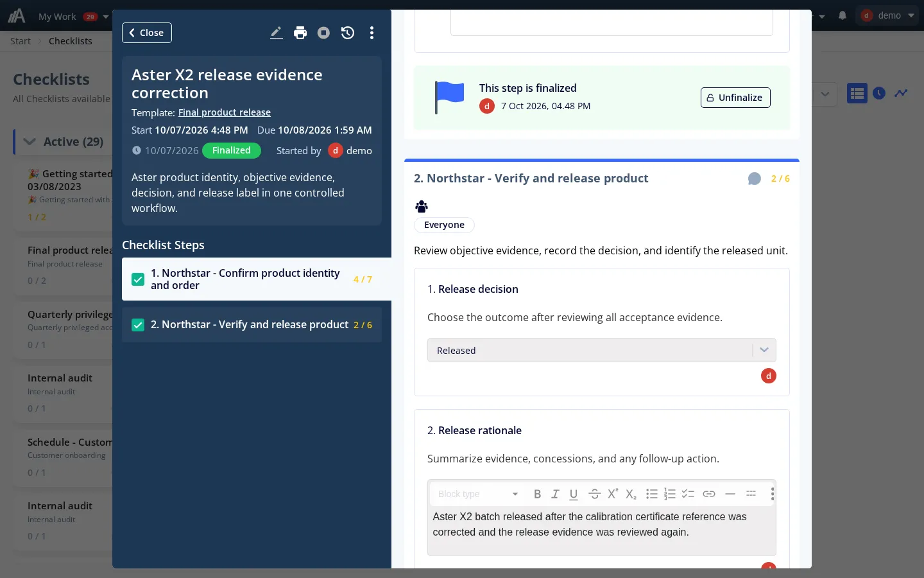Insert a link in rationale editor
The width and height of the screenshot is (924, 578).
point(709,494)
